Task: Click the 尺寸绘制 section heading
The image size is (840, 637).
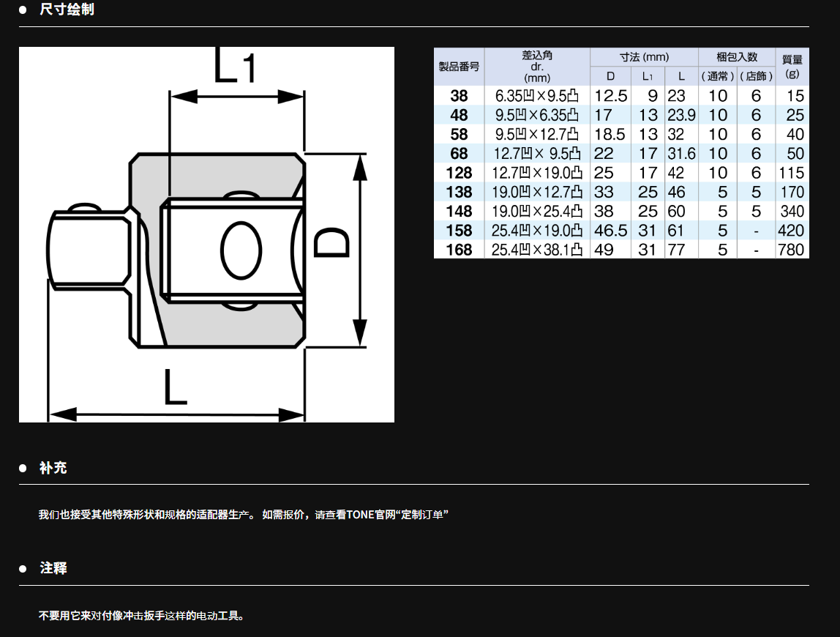Action: point(67,10)
